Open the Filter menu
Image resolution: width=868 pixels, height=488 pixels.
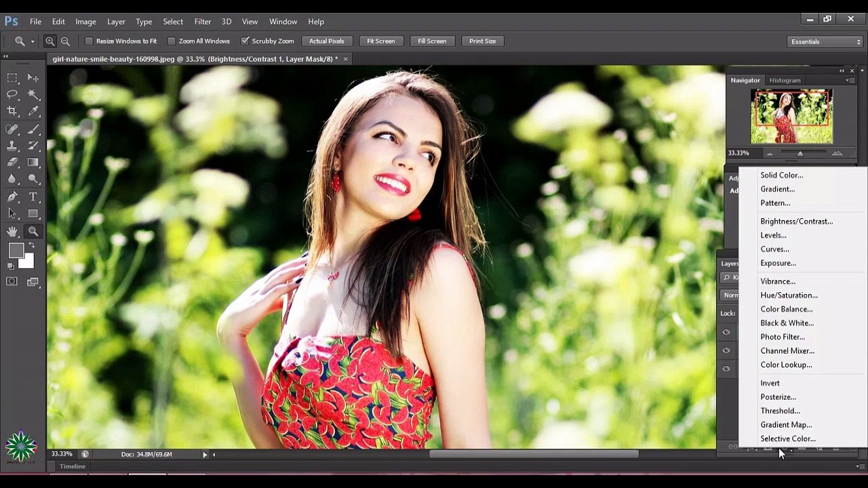point(202,22)
